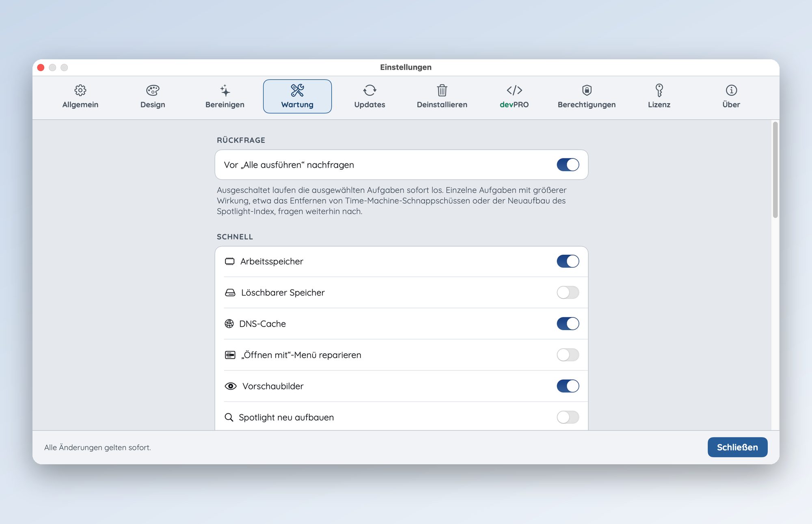Viewport: 812px width, 524px height.
Task: Switch to the Berechtigungen tab label
Action: point(587,105)
